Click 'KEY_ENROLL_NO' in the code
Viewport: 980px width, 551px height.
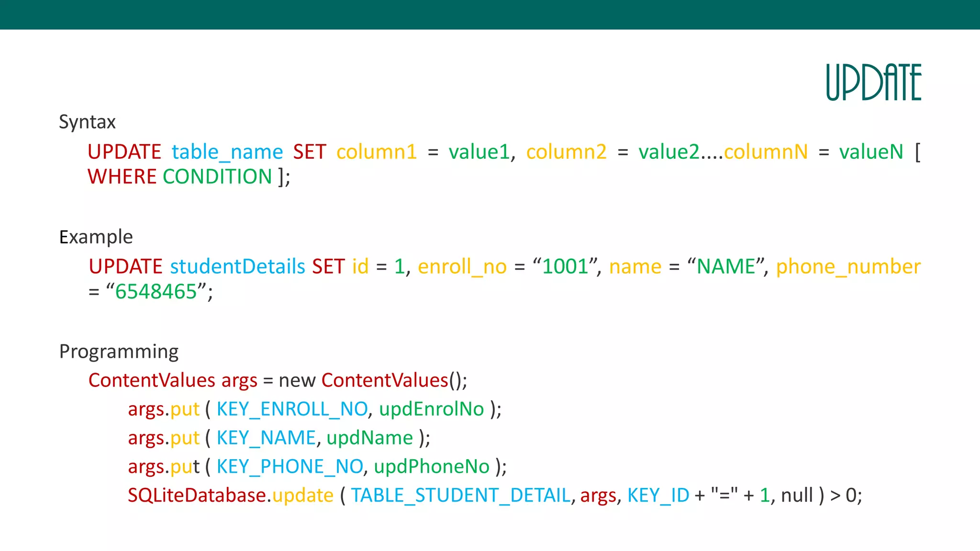coord(292,409)
